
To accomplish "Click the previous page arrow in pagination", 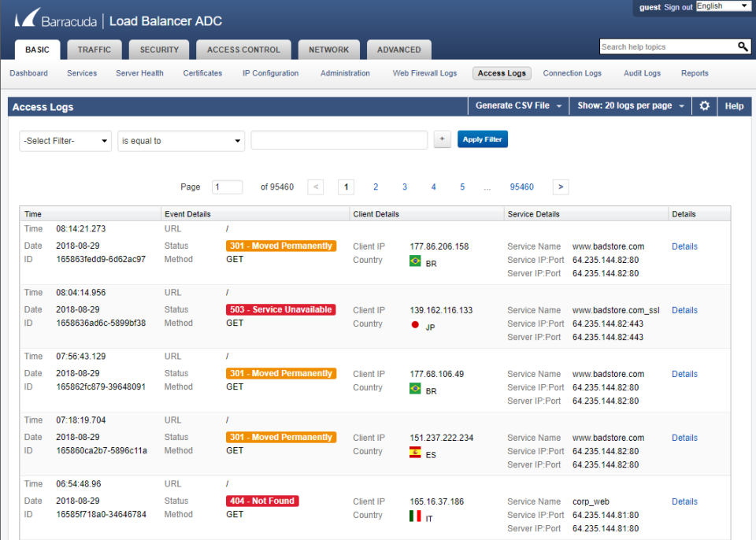I will point(317,187).
